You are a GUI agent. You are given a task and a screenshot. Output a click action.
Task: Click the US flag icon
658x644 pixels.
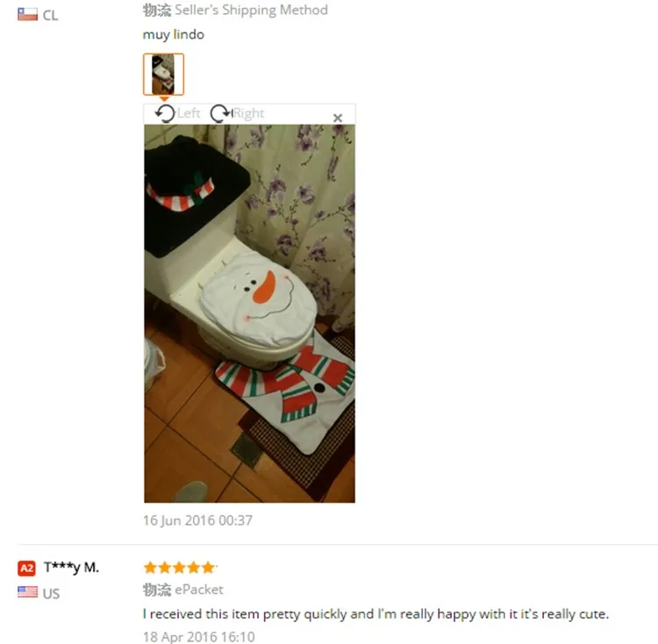pos(28,592)
